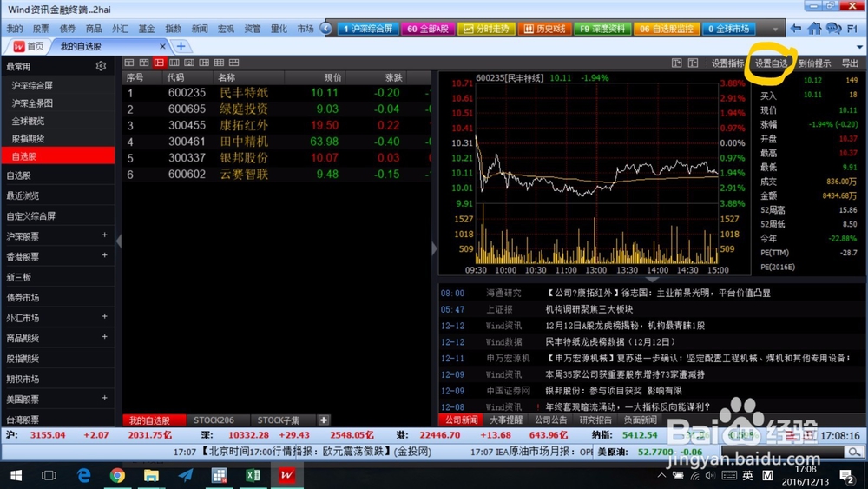Click the back arrow icon
868x489 pixels.
coord(795,29)
